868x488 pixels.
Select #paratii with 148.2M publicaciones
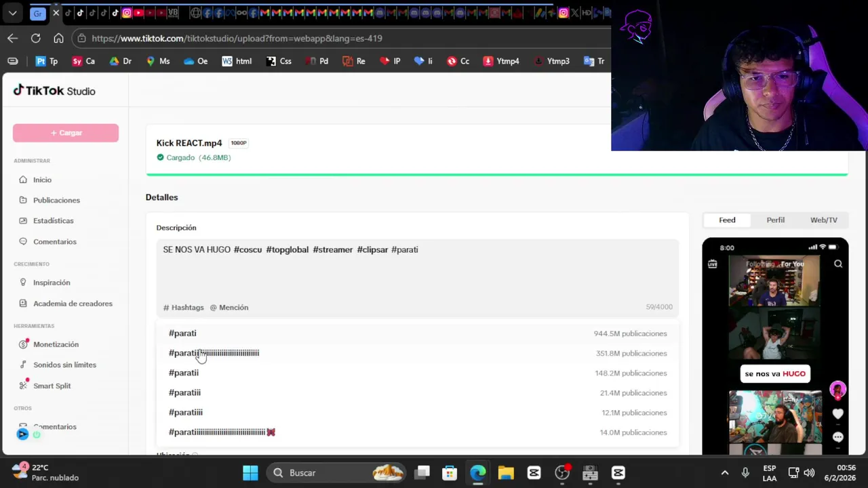coord(418,373)
